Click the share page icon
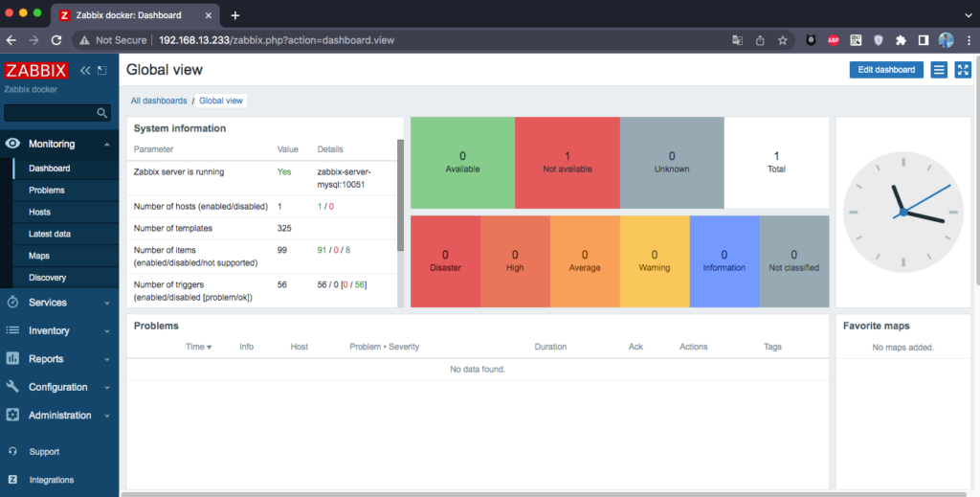This screenshot has width=980, height=497. coord(760,40)
